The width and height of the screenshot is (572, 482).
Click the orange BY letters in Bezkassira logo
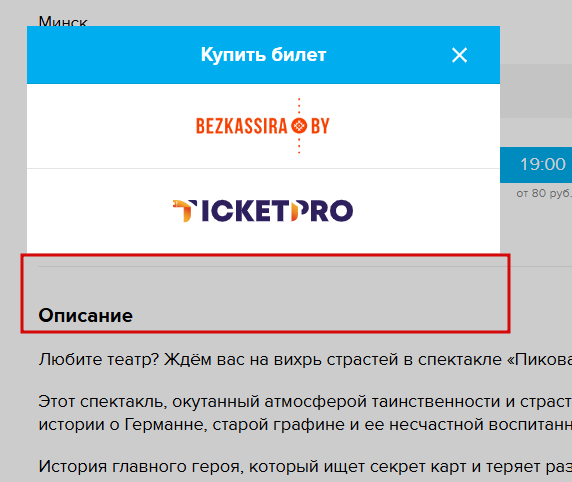pos(320,126)
